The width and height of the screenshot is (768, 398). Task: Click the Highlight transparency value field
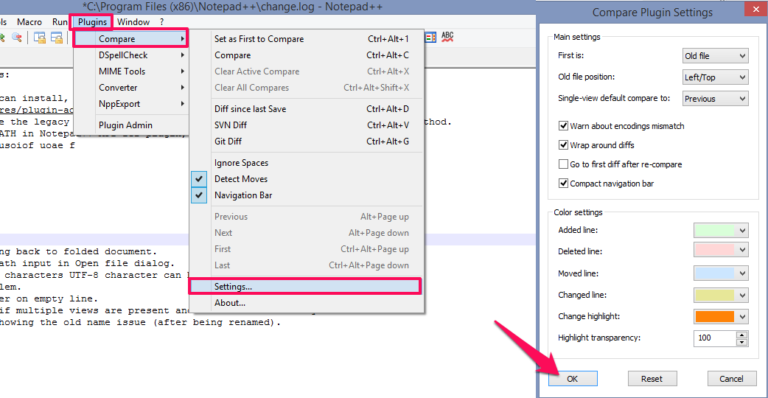click(715, 338)
